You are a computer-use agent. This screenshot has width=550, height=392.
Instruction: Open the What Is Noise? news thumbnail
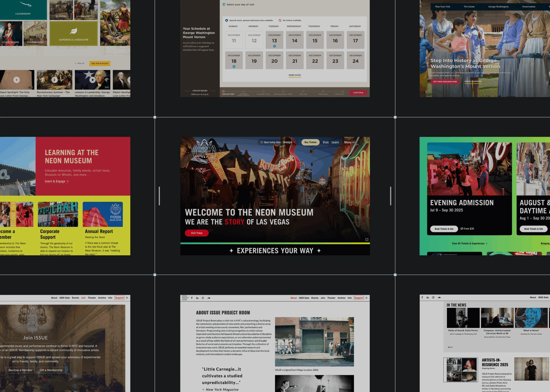[x=531, y=318]
